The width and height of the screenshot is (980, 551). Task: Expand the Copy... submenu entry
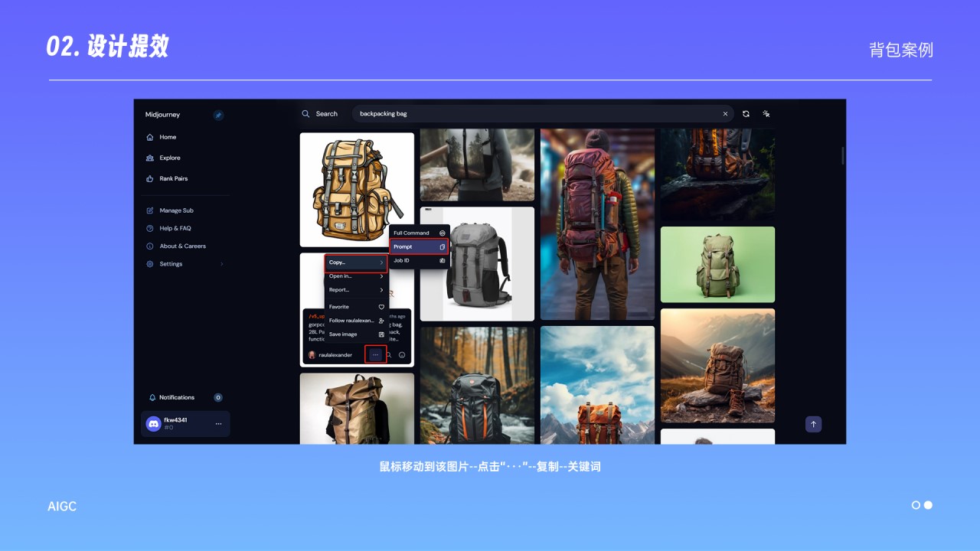click(356, 262)
